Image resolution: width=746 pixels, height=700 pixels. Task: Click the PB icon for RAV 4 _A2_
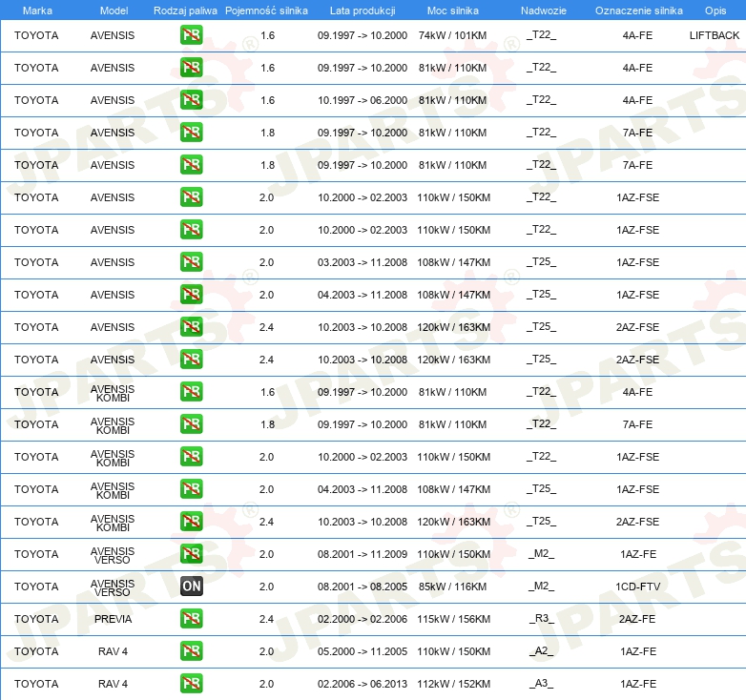191,651
